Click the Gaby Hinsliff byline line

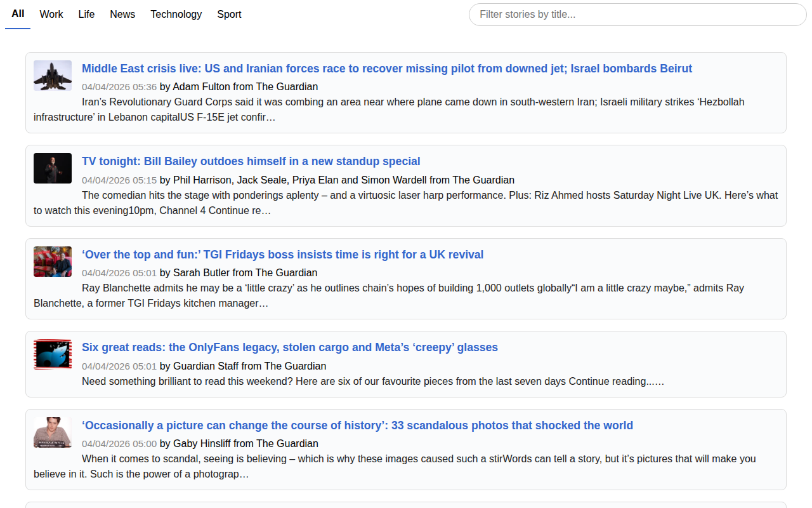pos(239,443)
